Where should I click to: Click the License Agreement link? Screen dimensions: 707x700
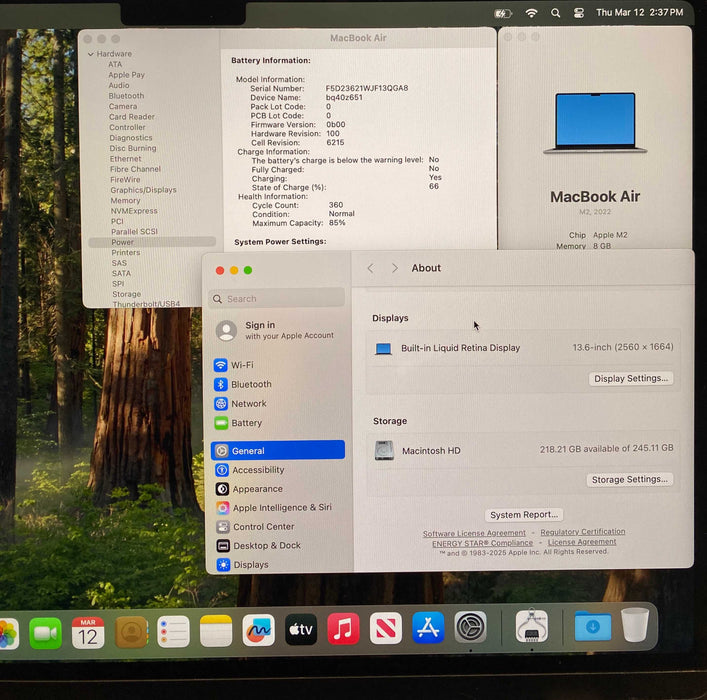582,542
